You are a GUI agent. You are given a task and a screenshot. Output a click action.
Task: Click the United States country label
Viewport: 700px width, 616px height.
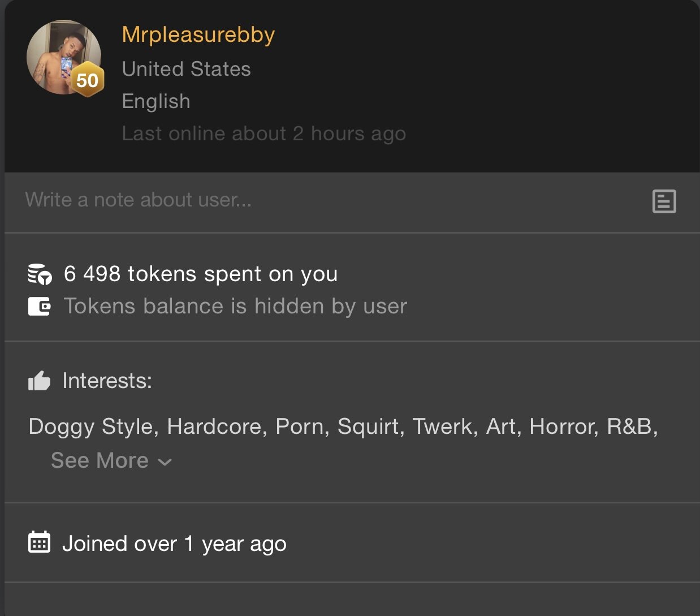[187, 69]
